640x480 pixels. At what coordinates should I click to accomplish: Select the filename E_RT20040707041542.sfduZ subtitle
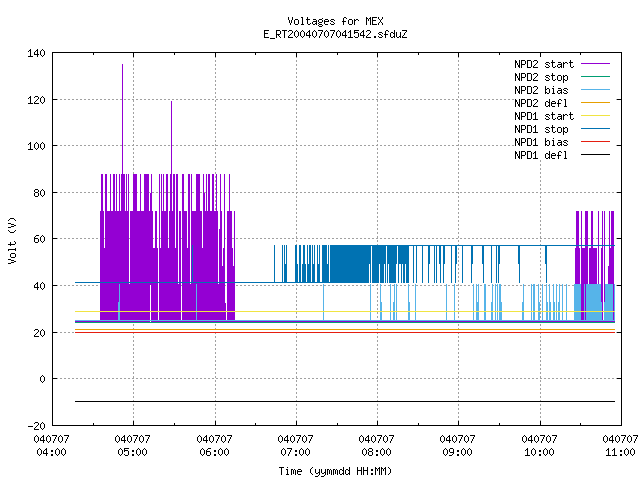coord(335,34)
